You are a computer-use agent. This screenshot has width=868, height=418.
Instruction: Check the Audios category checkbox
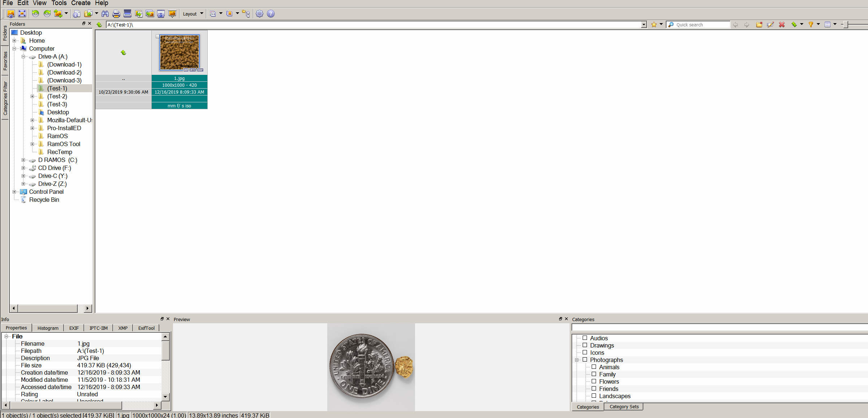[585, 338]
